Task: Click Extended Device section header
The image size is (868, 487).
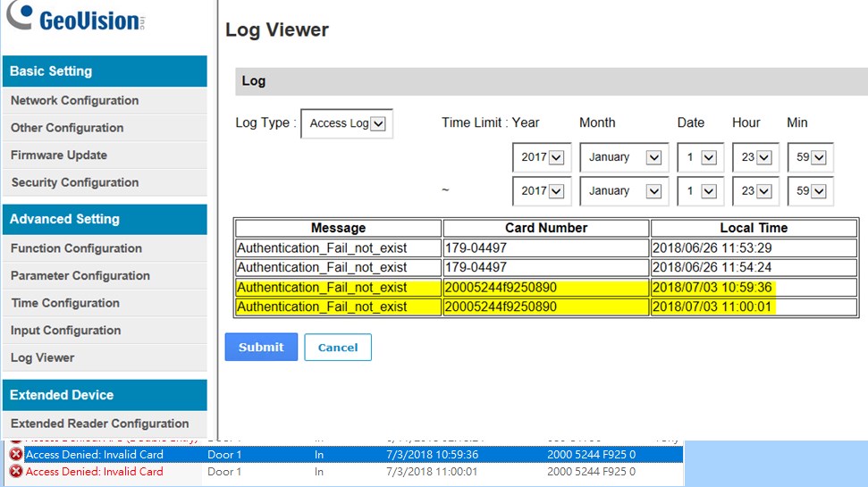Action: pos(105,395)
